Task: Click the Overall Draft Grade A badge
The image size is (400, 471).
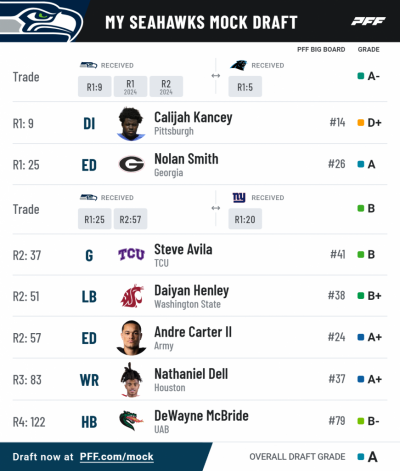Action: click(368, 457)
